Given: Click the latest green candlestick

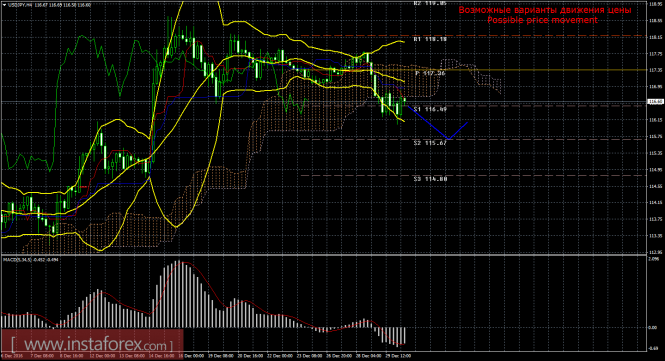Looking at the screenshot, I should (x=405, y=100).
